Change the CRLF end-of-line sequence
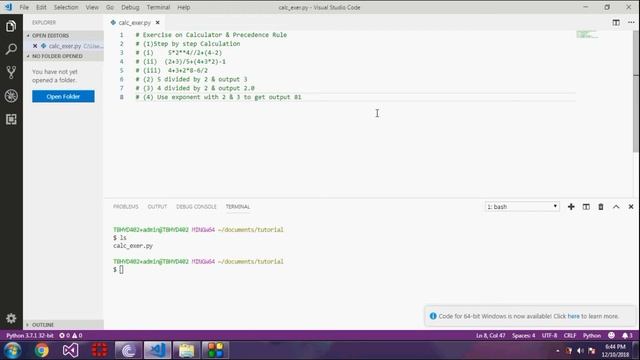This screenshot has width=640, height=360. [570, 336]
